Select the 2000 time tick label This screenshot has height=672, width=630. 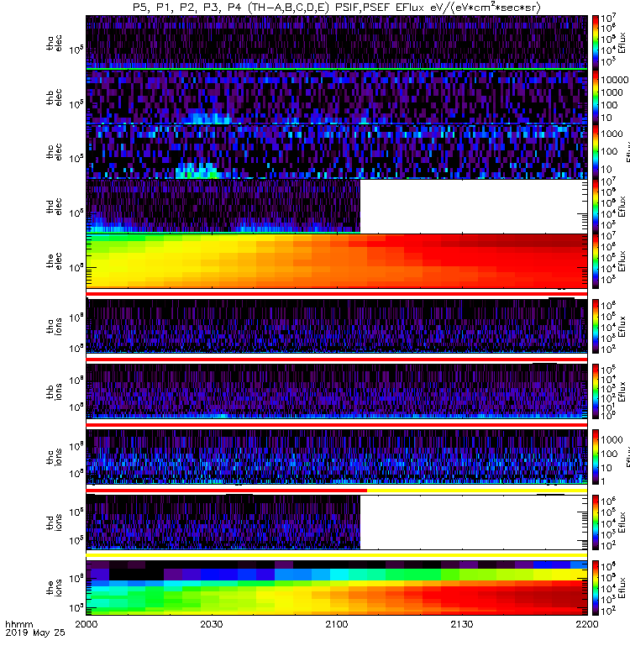(87, 624)
